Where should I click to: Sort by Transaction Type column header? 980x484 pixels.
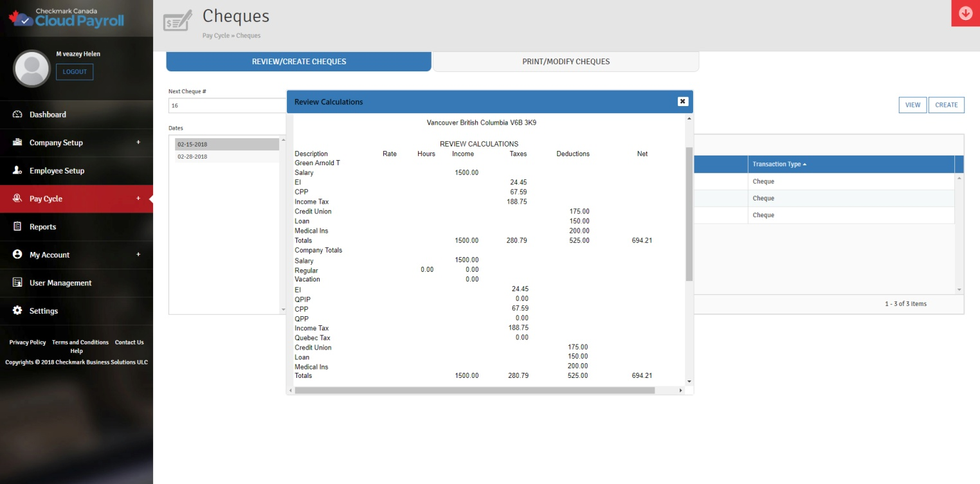click(x=779, y=164)
